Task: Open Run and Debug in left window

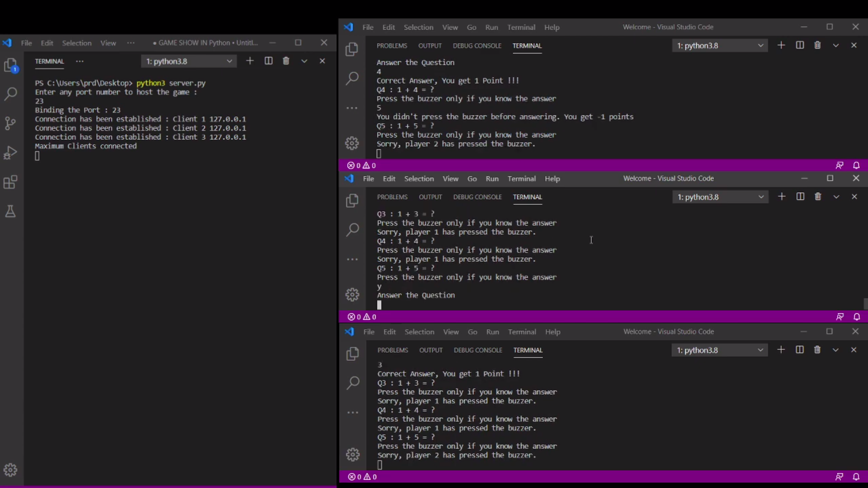Action: 10,153
